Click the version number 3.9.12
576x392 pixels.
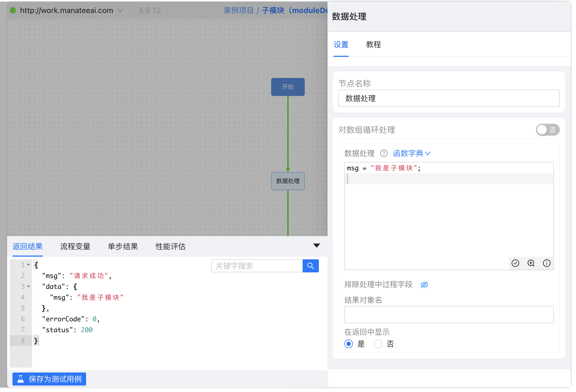[x=150, y=11]
